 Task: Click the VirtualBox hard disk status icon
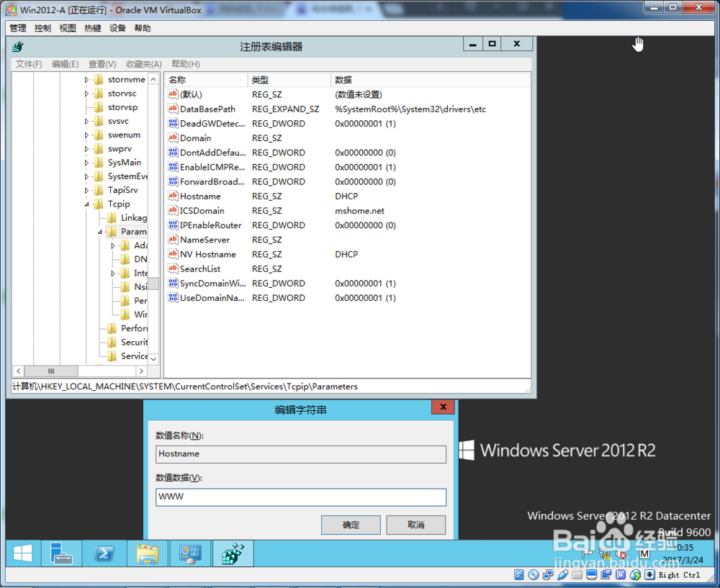(518, 575)
